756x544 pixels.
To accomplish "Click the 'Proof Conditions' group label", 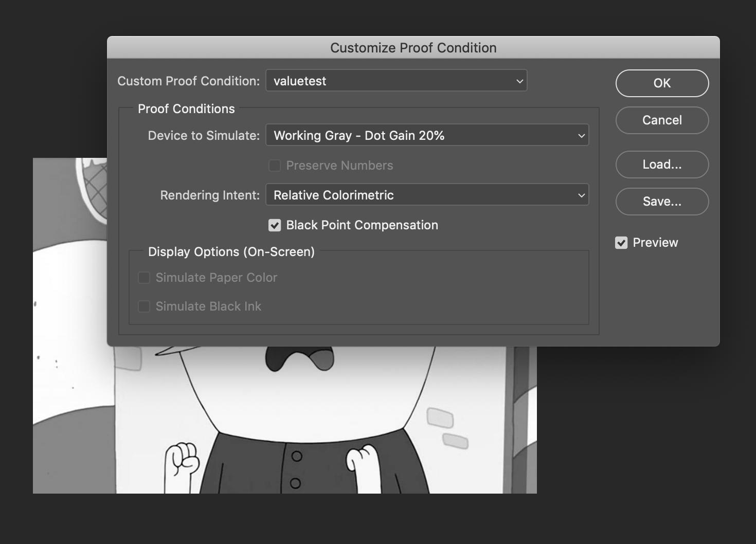I will click(x=186, y=109).
